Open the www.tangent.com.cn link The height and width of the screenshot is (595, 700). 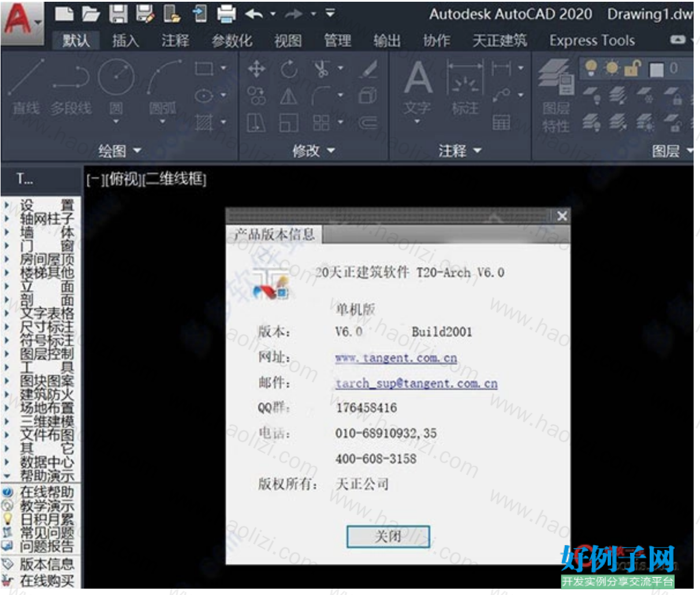tap(396, 358)
